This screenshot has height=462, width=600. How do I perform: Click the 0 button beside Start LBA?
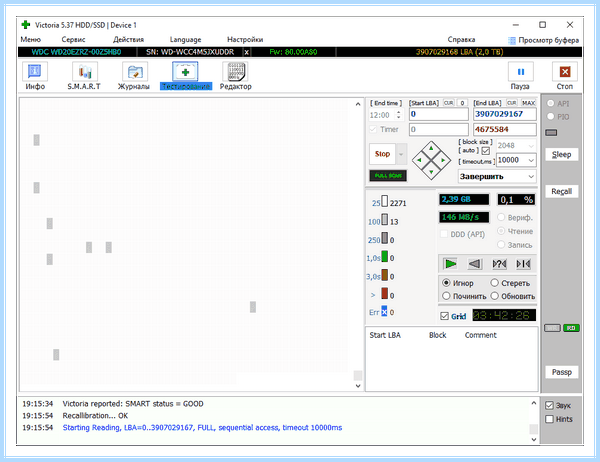pos(462,103)
